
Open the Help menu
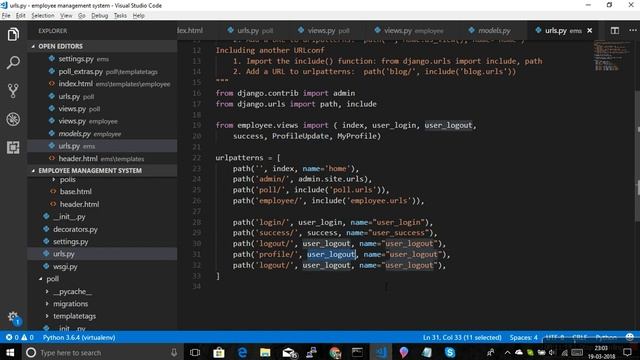[x=139, y=16]
